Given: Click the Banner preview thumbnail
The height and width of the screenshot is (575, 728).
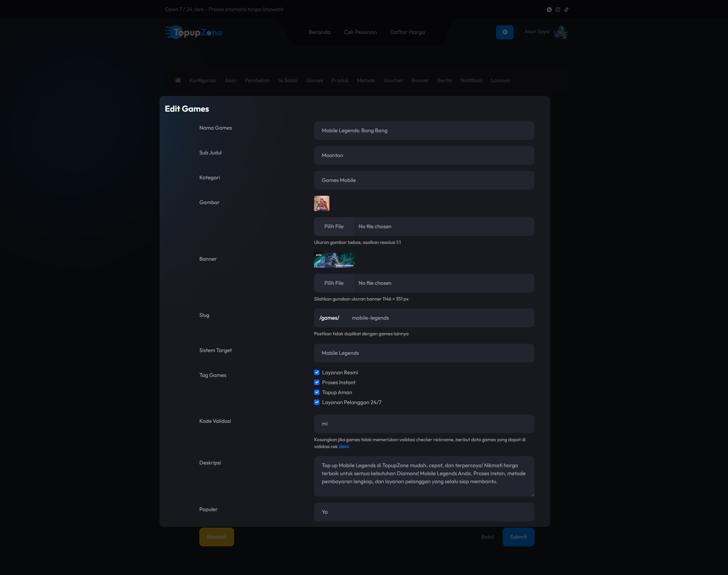Looking at the screenshot, I should click(334, 260).
